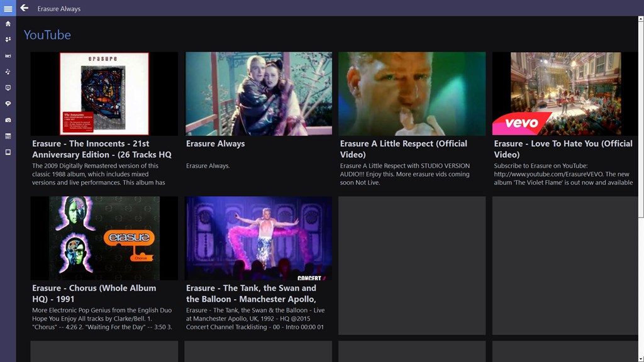Viewport: 644px width, 362px height.
Task: Go back with the arrow button
Action: coord(25,8)
